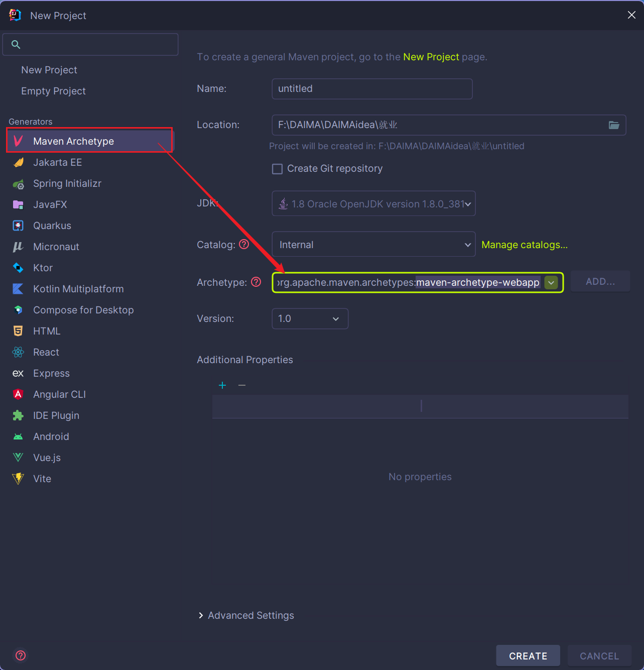Select New Project in sidebar
The height and width of the screenshot is (670, 644).
tap(49, 70)
